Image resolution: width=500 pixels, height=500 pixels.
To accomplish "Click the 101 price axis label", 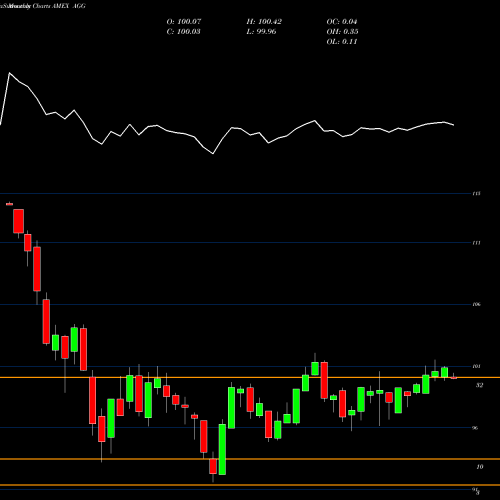I will (x=476, y=366).
